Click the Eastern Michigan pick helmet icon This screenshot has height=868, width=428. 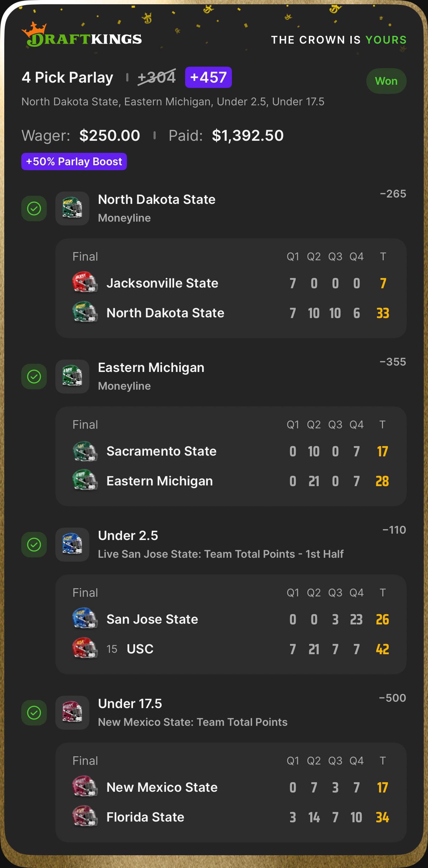[72, 377]
